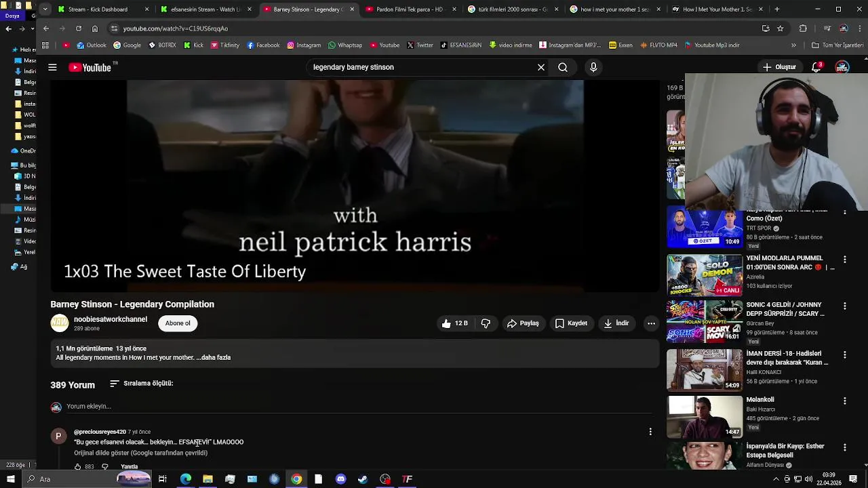Open the Kick bookmark

(x=193, y=45)
